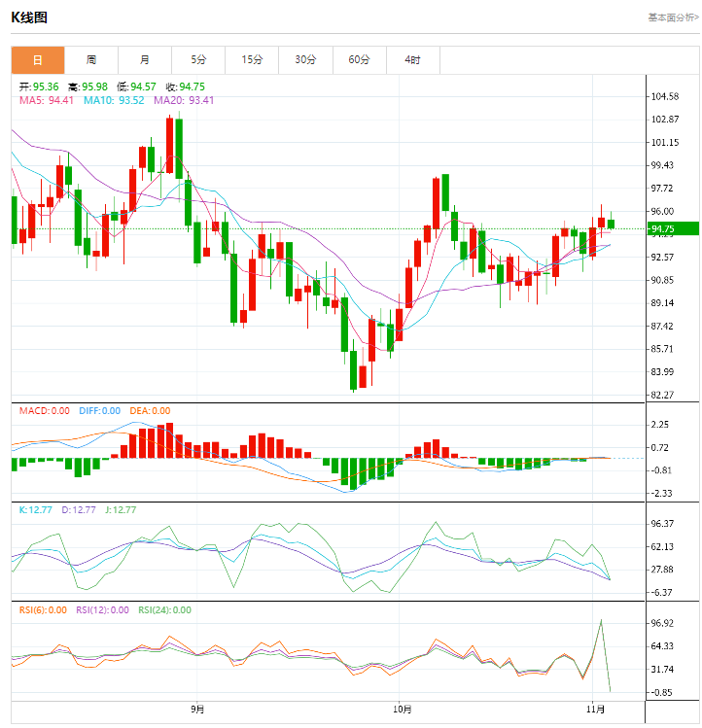Viewport: 702px width, 728px height.
Task: Click the 99.43 price axis label
Action: point(662,165)
